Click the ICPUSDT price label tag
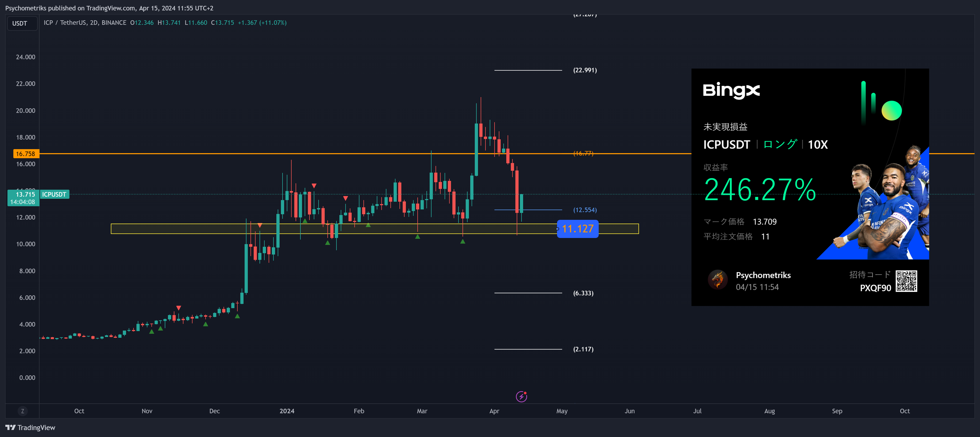 click(54, 194)
